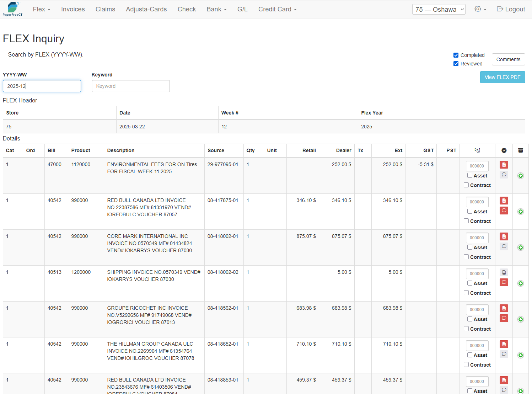
Task: Expand the Flex menu dropdown
Action: click(42, 9)
